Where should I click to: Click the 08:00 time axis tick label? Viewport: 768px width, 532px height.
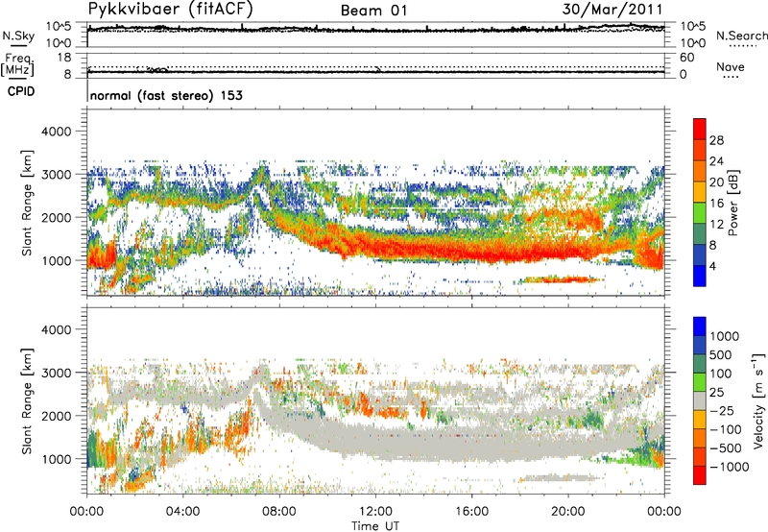(x=279, y=512)
